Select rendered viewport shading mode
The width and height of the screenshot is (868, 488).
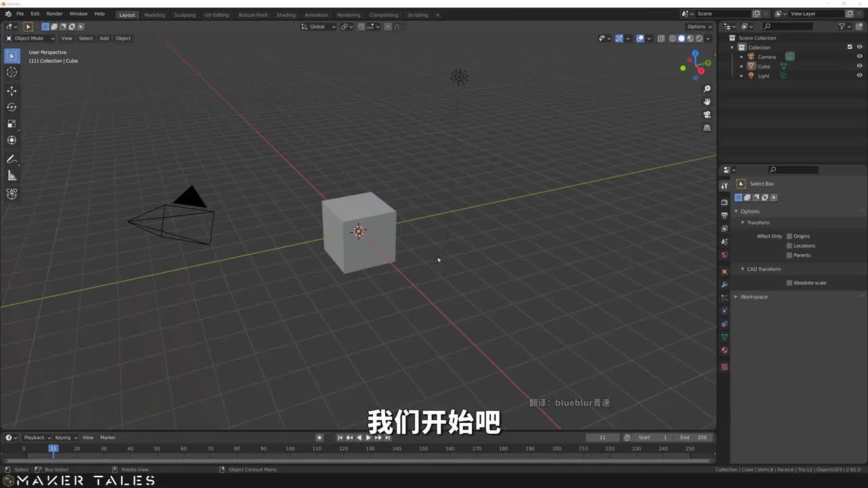(x=699, y=39)
